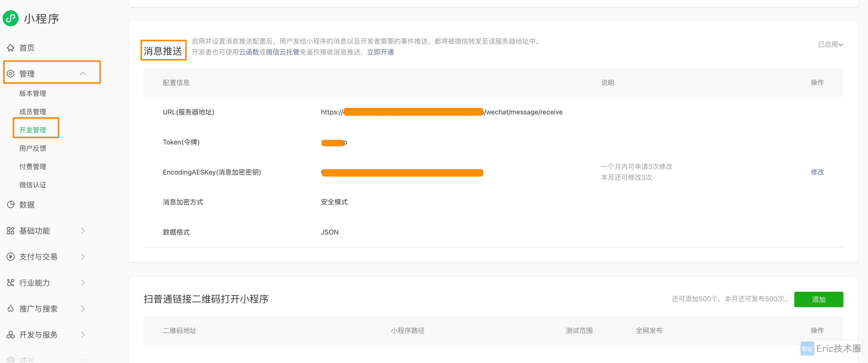Click the grid icon beside 基础功能

coord(11,231)
